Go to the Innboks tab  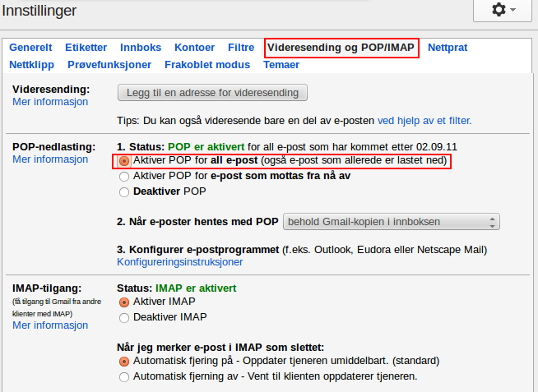(x=141, y=48)
